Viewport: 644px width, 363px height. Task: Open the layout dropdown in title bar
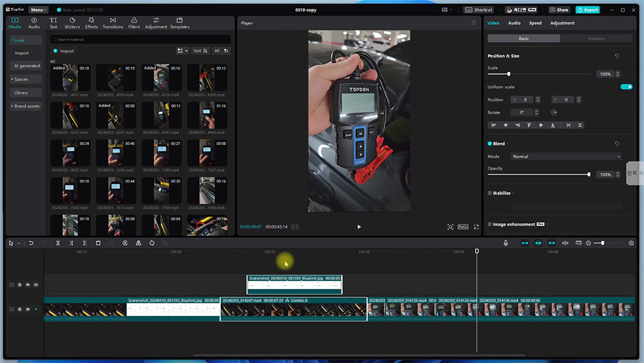tap(446, 10)
